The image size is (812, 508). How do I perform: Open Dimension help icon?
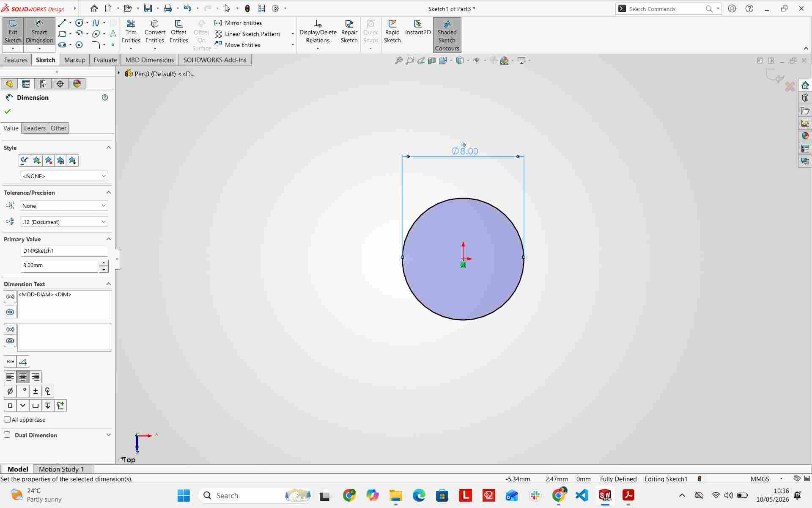click(x=105, y=97)
